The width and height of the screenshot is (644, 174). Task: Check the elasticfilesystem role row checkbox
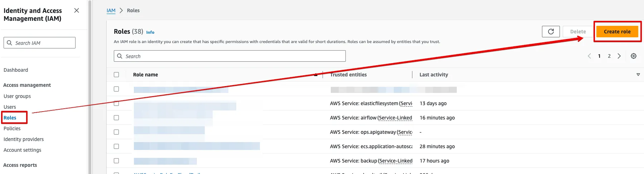pyautogui.click(x=116, y=103)
